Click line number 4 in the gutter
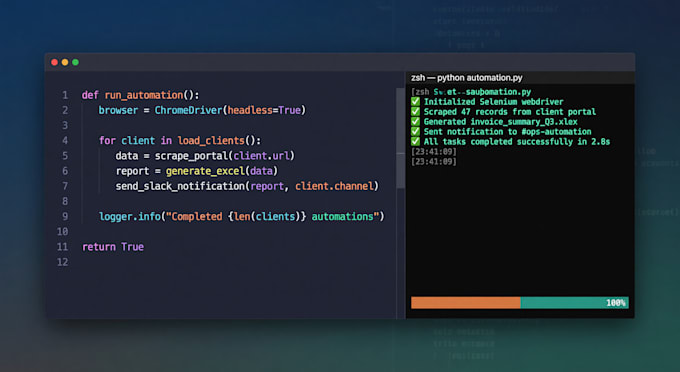The height and width of the screenshot is (372, 680). pyautogui.click(x=65, y=140)
